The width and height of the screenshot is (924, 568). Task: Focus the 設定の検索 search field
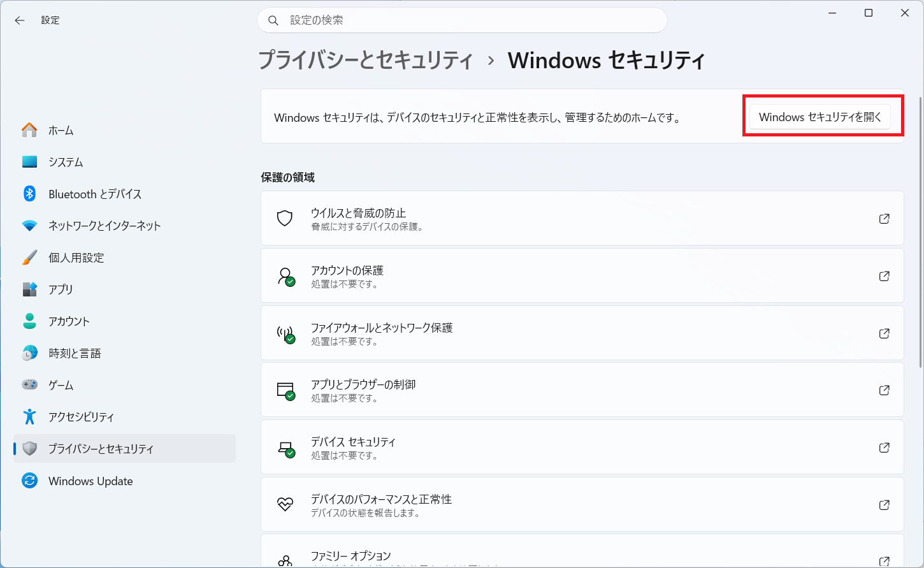[462, 20]
